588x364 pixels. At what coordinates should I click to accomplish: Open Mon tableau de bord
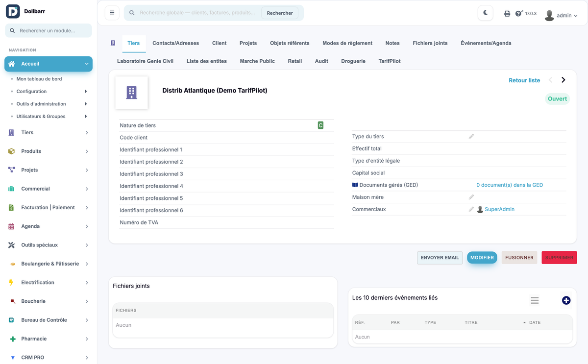(39, 79)
